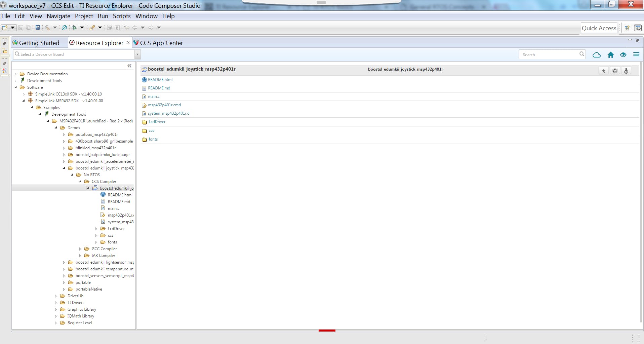Expand SimpleLink CC13x0 SDK node
Image resolution: width=644 pixels, height=344 pixels.
(24, 94)
